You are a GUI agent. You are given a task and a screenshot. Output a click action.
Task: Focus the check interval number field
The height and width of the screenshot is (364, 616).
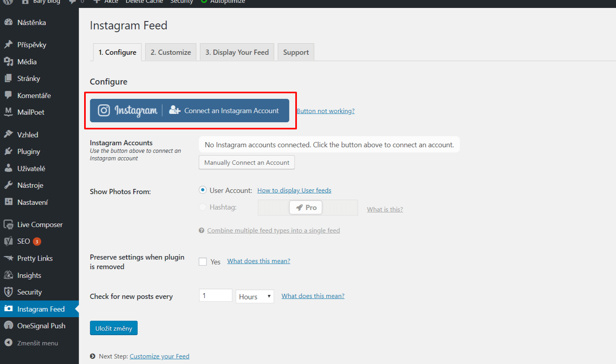pos(216,295)
